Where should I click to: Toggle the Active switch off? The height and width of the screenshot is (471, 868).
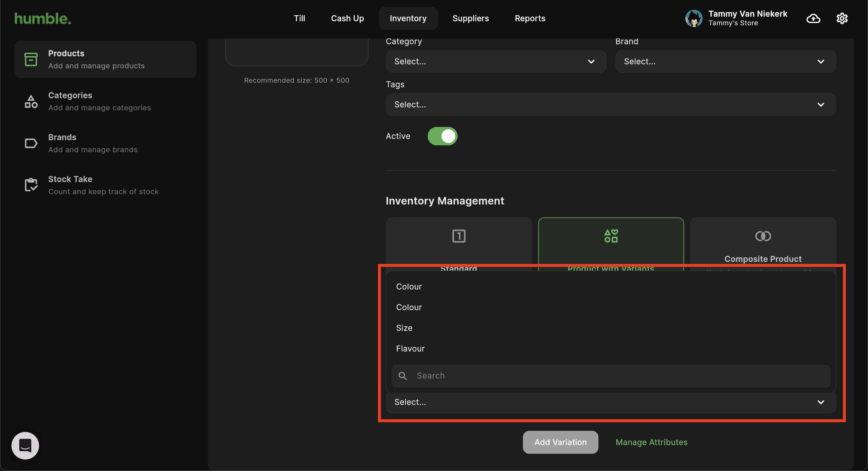(x=442, y=136)
